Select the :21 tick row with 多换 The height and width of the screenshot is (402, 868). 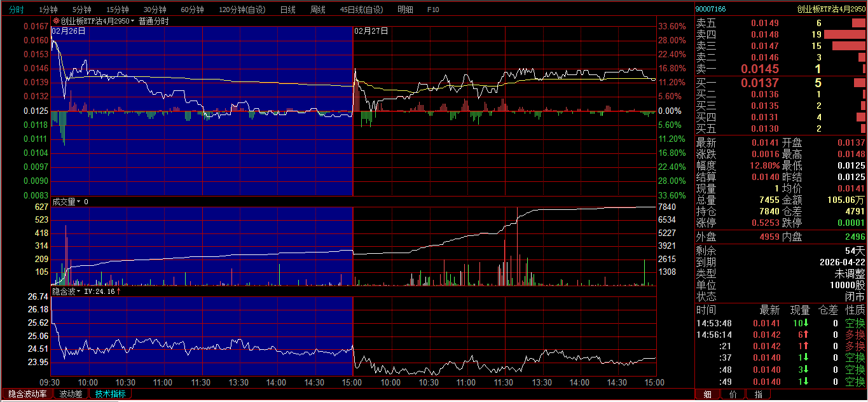[x=781, y=346]
